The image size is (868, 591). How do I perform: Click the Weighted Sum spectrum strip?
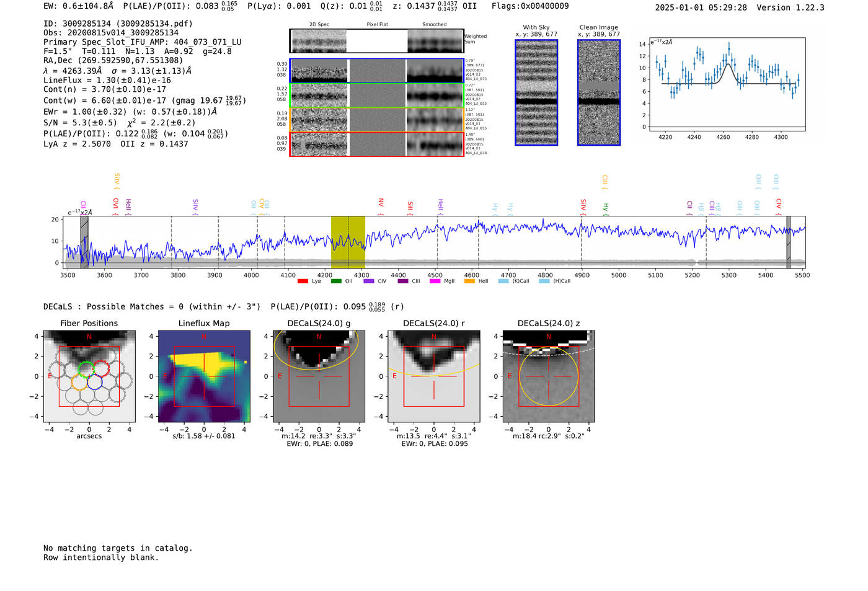click(x=377, y=41)
